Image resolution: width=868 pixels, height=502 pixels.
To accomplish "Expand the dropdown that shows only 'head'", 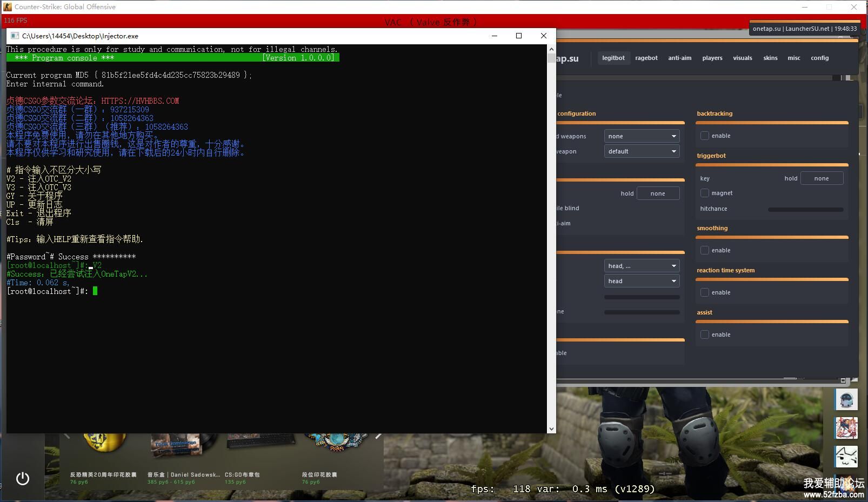I will click(642, 281).
